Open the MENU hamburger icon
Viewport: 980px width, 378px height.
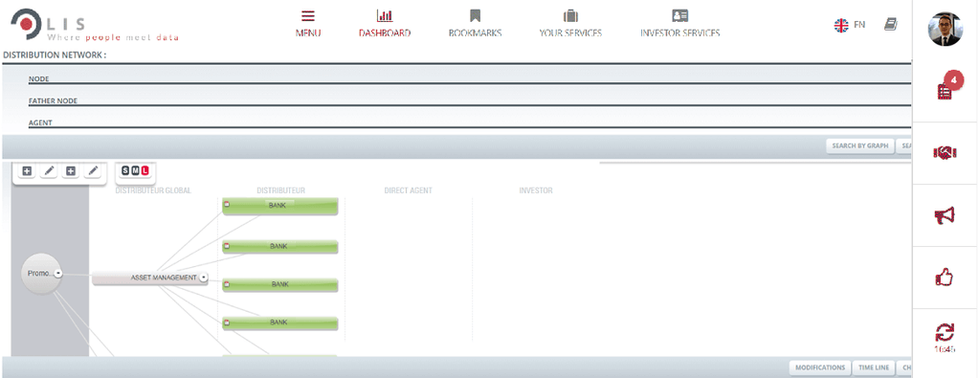[307, 16]
